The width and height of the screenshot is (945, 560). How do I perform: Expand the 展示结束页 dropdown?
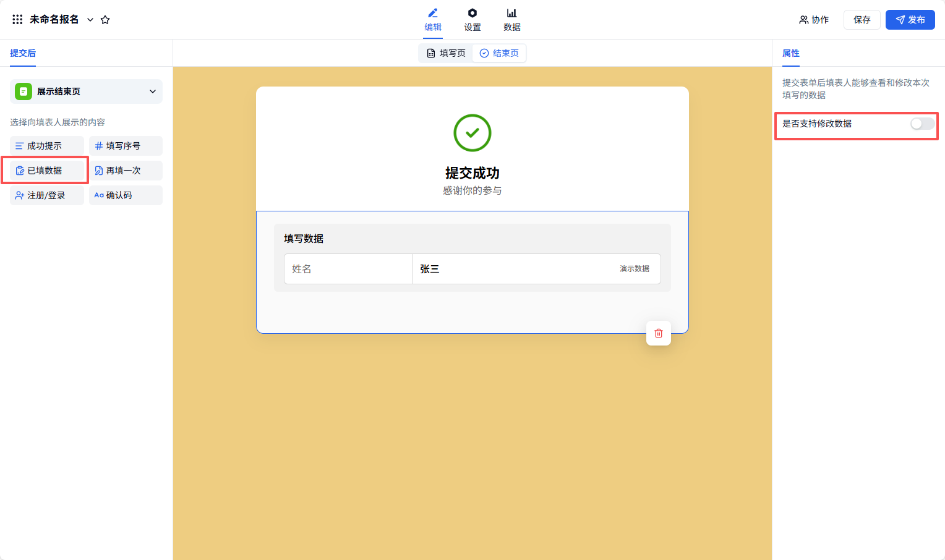tap(86, 91)
